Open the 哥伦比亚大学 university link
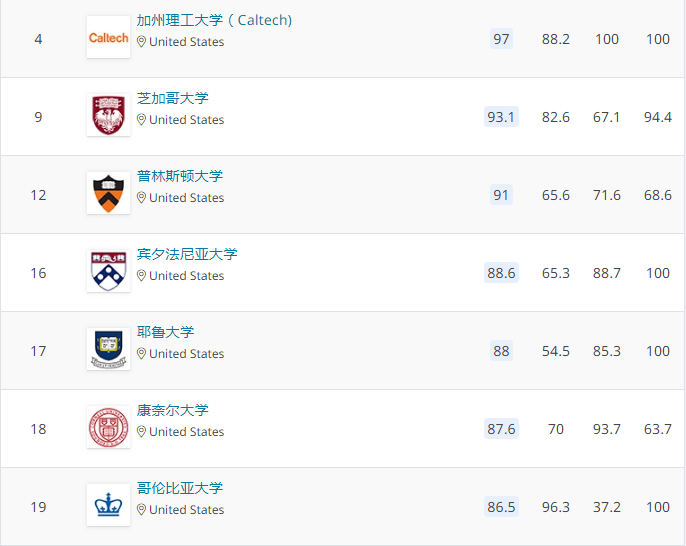Viewport: 686px width, 546px height. tap(180, 488)
